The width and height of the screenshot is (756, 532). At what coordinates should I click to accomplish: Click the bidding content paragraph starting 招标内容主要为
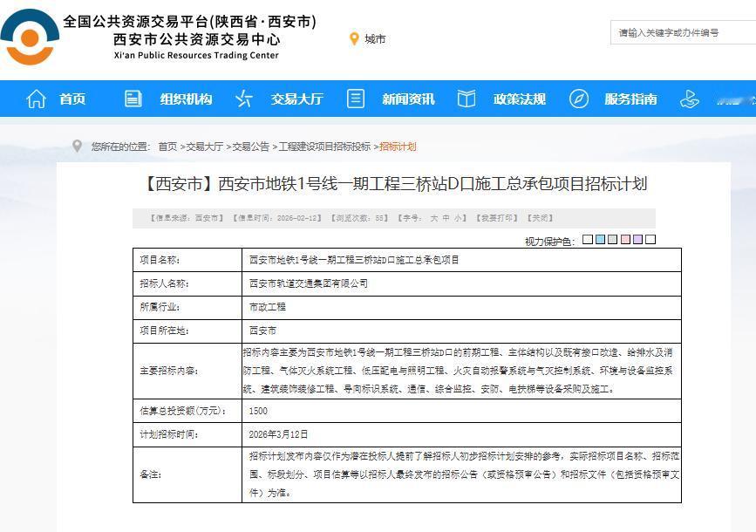pyautogui.click(x=458, y=371)
